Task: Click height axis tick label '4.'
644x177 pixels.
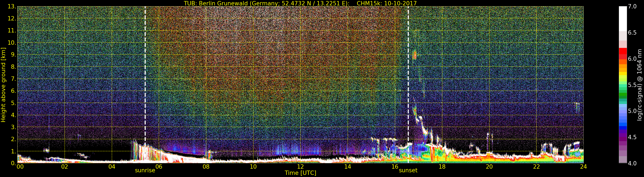Action: [x=14, y=115]
